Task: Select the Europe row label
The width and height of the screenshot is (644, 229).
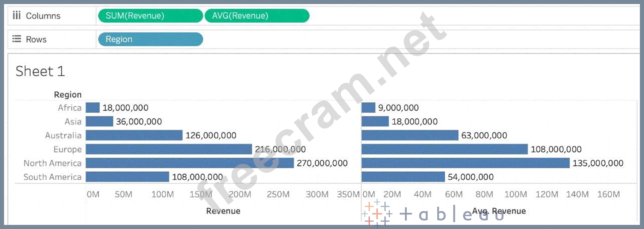Action: coord(68,149)
